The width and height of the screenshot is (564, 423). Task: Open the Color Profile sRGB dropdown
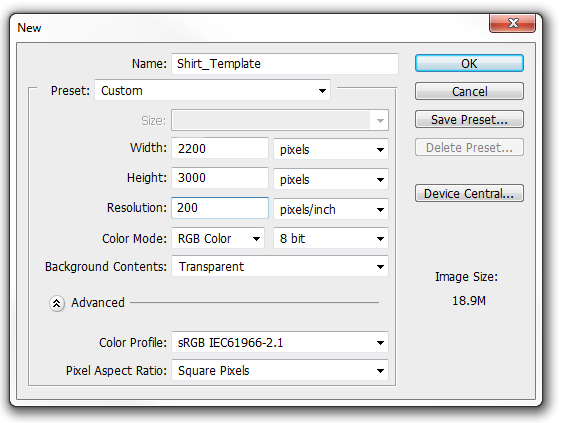point(280,342)
